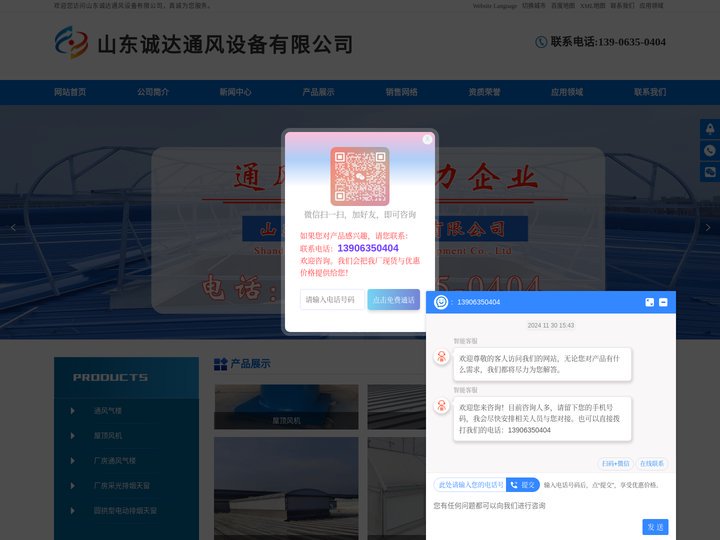Expand 厂房通风气楼 category arrow
This screenshot has width=720, height=540.
[73, 461]
